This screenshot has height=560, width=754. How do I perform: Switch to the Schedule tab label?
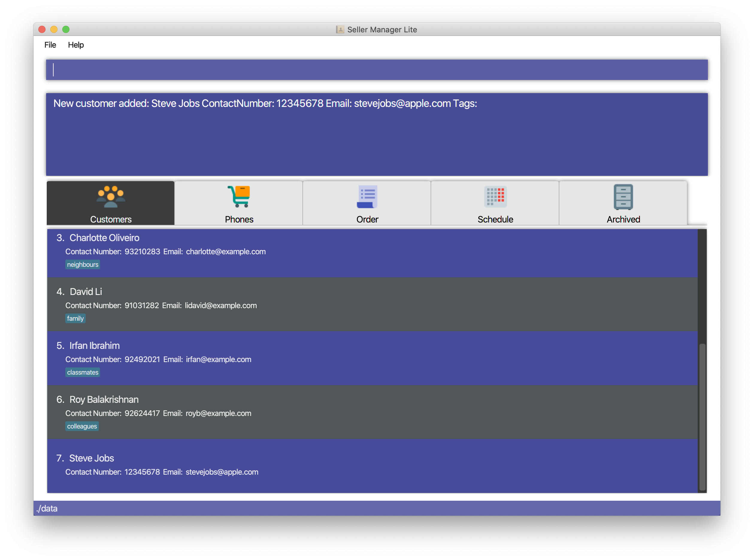(495, 219)
